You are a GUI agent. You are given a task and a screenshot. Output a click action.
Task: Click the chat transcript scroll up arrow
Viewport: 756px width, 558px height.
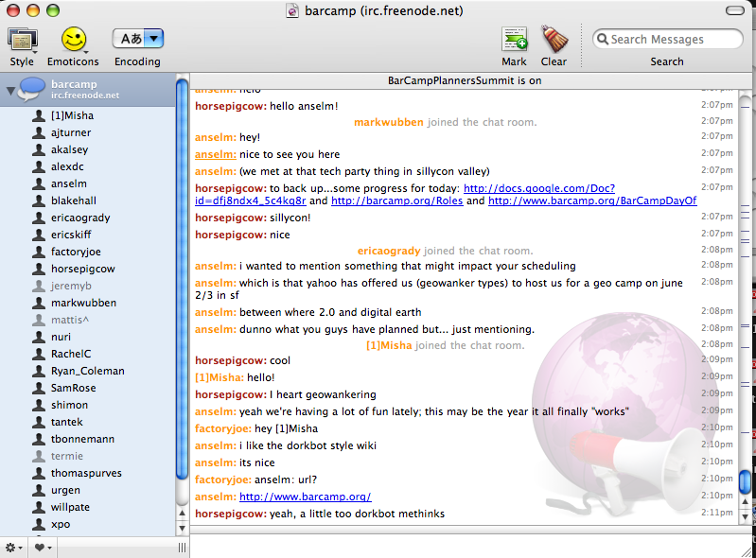coord(745,502)
